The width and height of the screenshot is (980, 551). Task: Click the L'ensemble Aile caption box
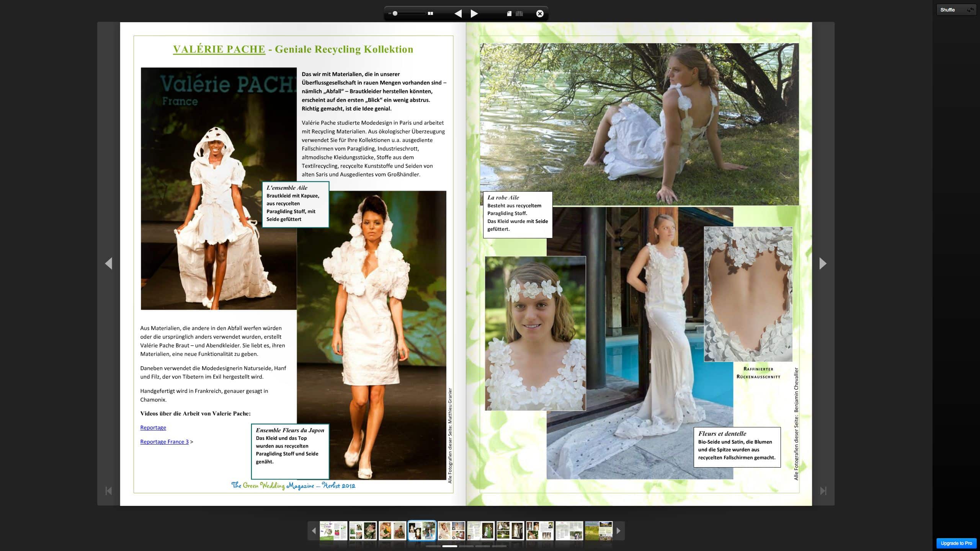296,204
